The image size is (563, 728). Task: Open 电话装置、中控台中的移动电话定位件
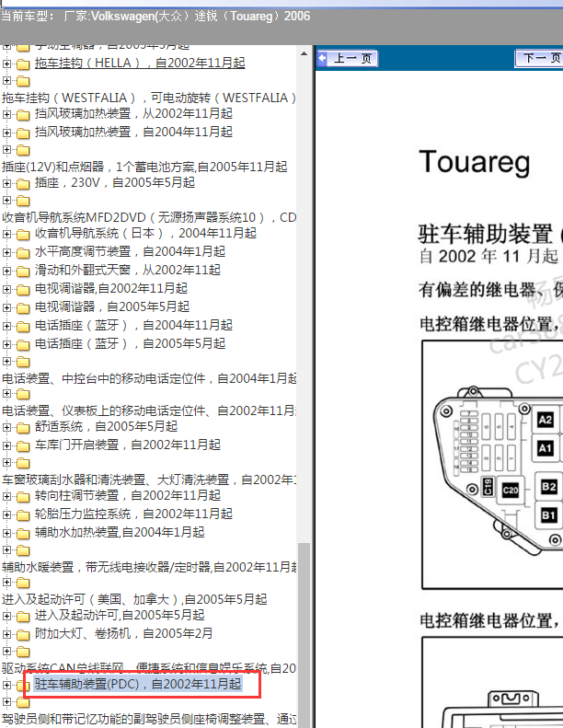tap(149, 378)
